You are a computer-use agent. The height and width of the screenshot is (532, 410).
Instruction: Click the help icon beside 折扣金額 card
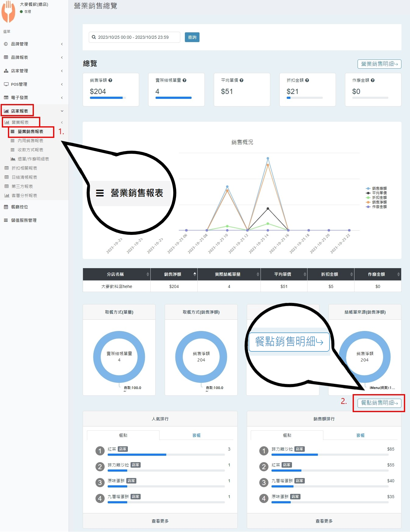pos(307,80)
